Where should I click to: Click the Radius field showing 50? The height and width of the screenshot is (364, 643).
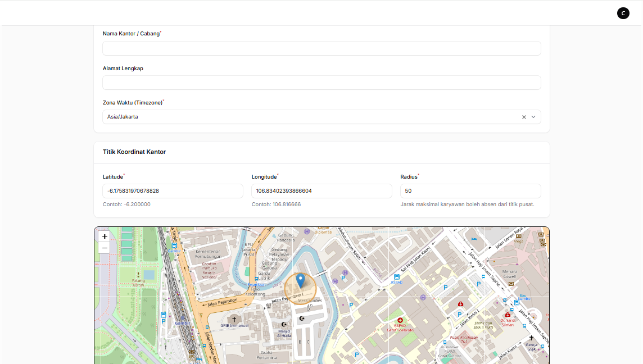tap(470, 190)
